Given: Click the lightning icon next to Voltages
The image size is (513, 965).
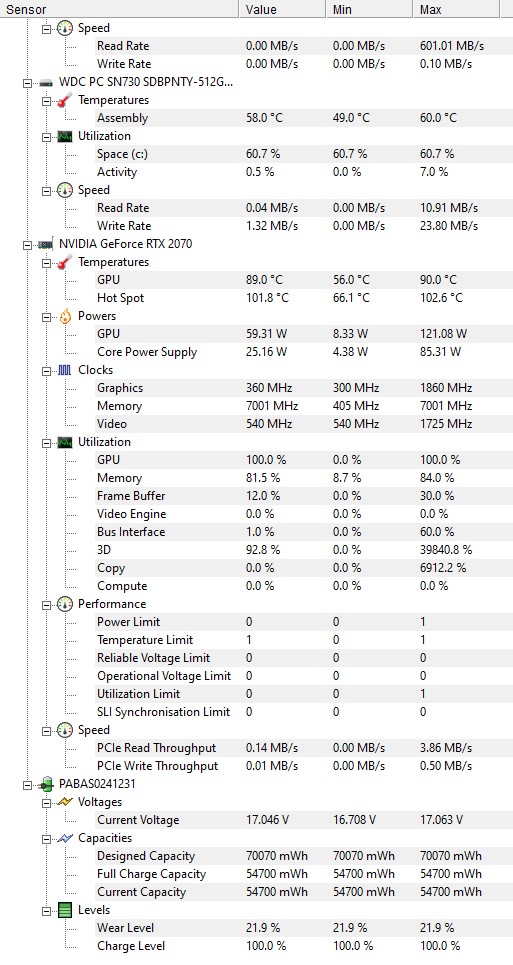Looking at the screenshot, I should pyautogui.click(x=65, y=803).
